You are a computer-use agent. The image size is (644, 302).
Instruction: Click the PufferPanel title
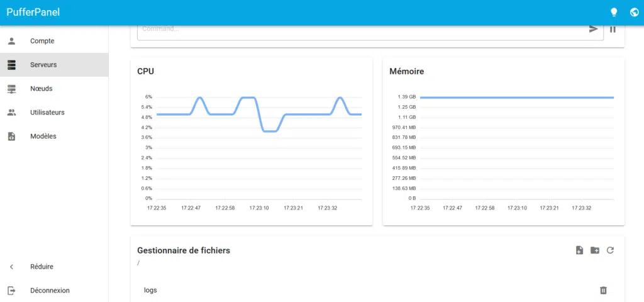[33, 13]
